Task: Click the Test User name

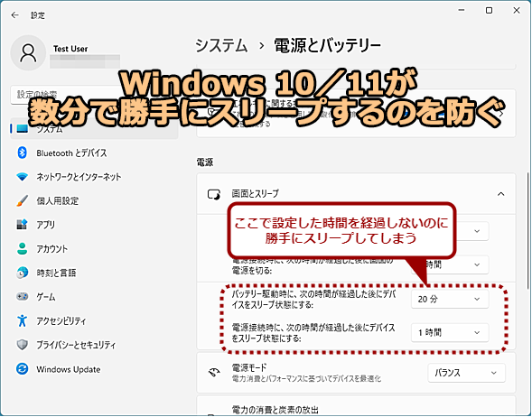Action: coord(70,49)
